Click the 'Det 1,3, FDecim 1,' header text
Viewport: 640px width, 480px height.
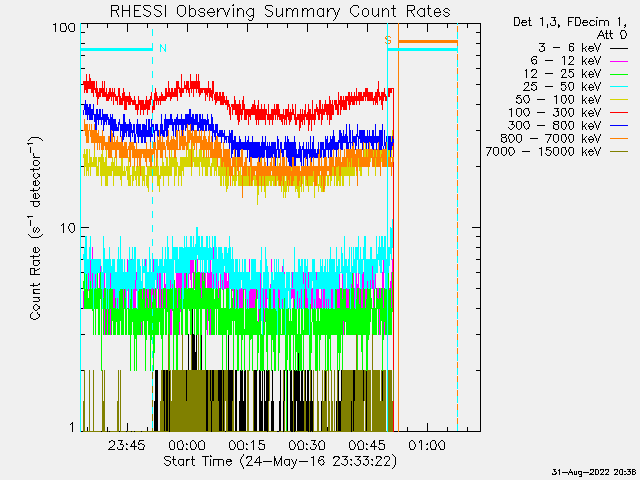[570, 22]
